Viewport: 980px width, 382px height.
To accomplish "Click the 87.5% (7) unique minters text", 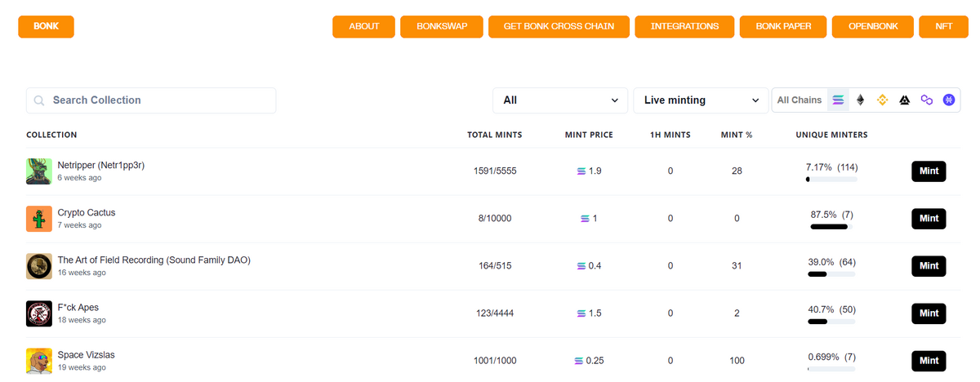I will [x=832, y=214].
